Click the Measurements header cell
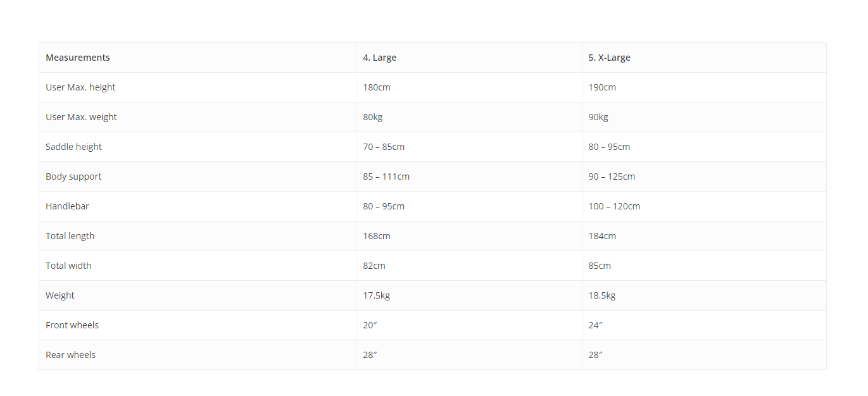868x396 pixels. [x=198, y=58]
